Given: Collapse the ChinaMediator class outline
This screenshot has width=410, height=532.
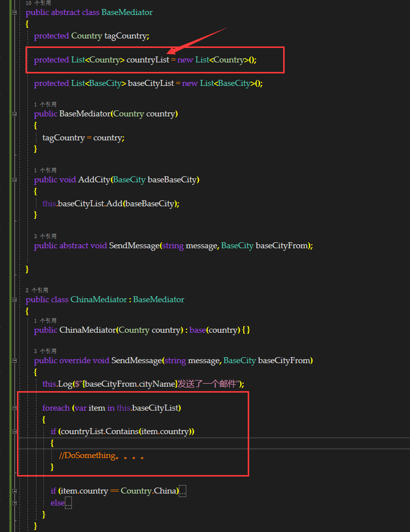Looking at the screenshot, I should 14,300.
